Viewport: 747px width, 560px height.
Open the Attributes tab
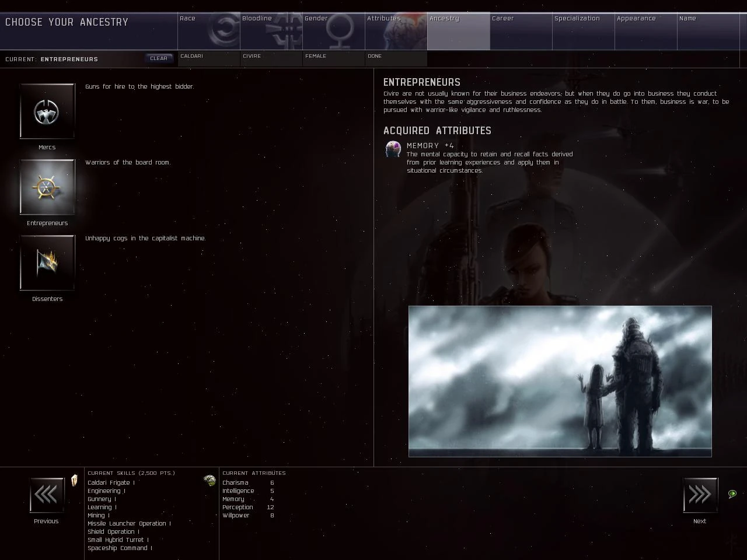pyautogui.click(x=396, y=32)
